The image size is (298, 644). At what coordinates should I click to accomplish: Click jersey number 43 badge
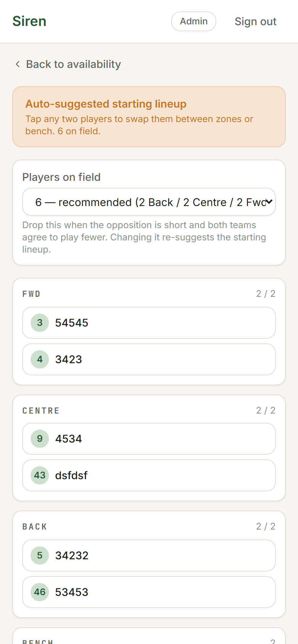pyautogui.click(x=40, y=475)
